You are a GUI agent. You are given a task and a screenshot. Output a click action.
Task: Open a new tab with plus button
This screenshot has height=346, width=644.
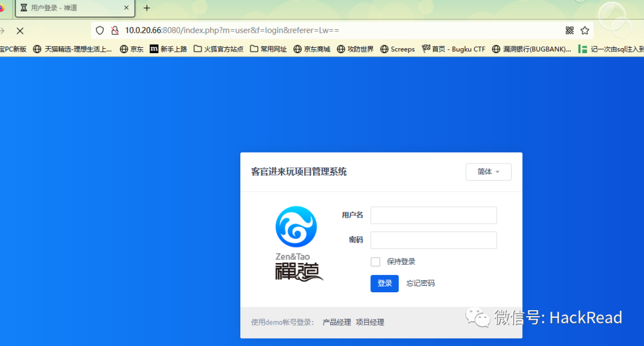pos(147,8)
